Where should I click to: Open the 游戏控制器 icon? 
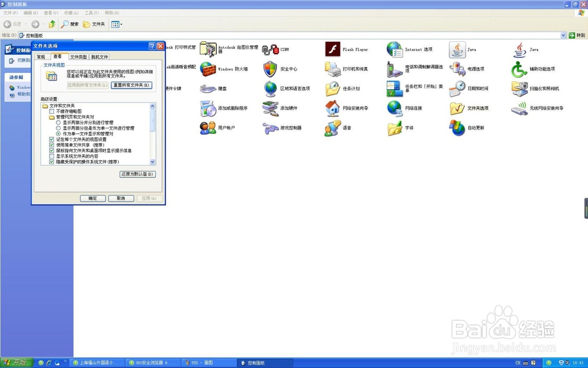270,128
